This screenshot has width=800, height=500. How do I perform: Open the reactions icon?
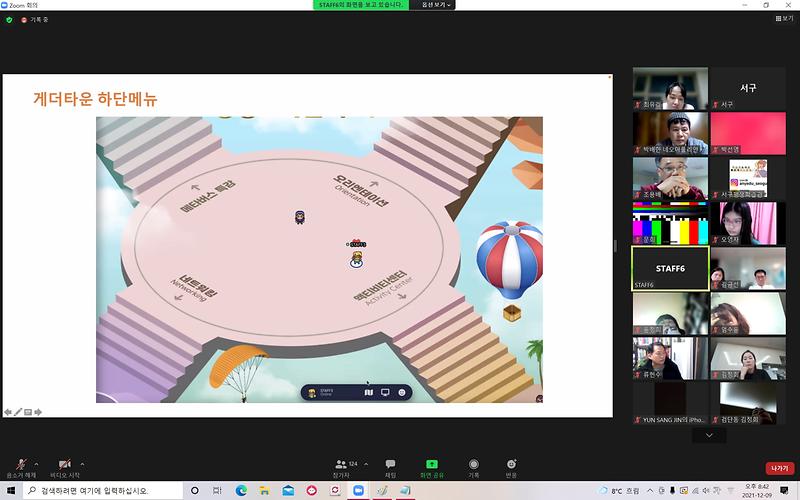click(x=512, y=465)
